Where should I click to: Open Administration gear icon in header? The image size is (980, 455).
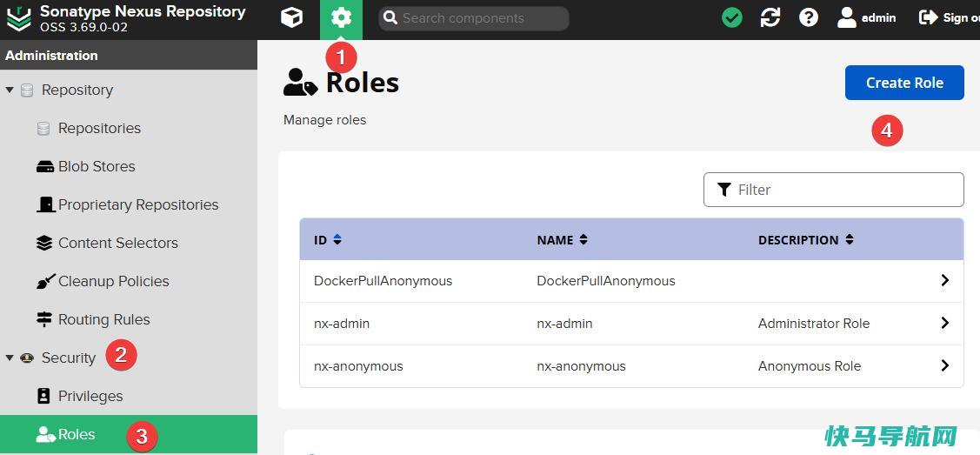341,19
